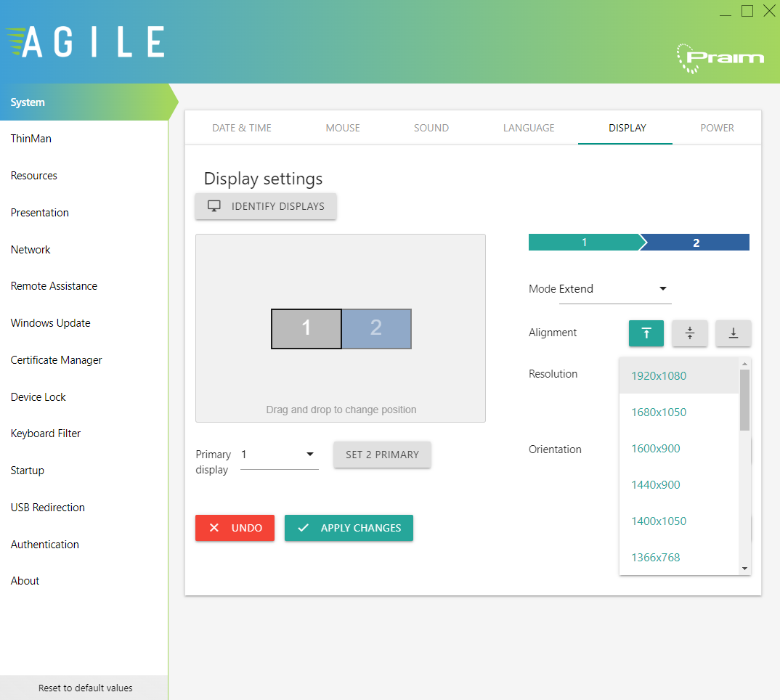Open Windows Update in the sidebar

[84, 323]
